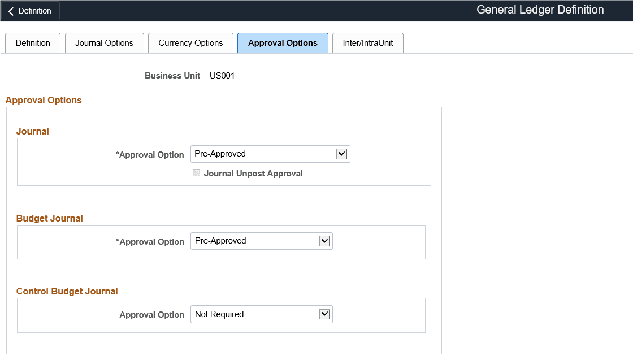The image size is (633, 364).
Task: Click the Approval Options section heading
Action: pyautogui.click(x=44, y=100)
